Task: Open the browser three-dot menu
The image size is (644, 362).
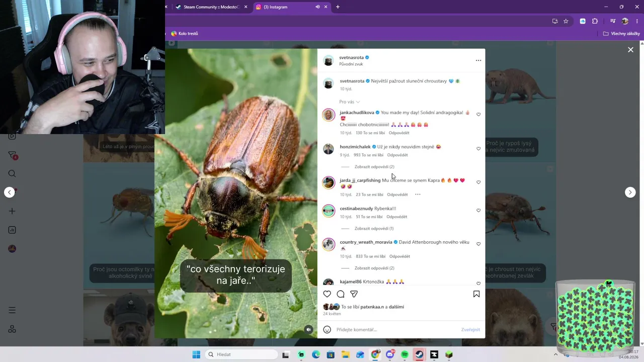Action: (x=637, y=21)
